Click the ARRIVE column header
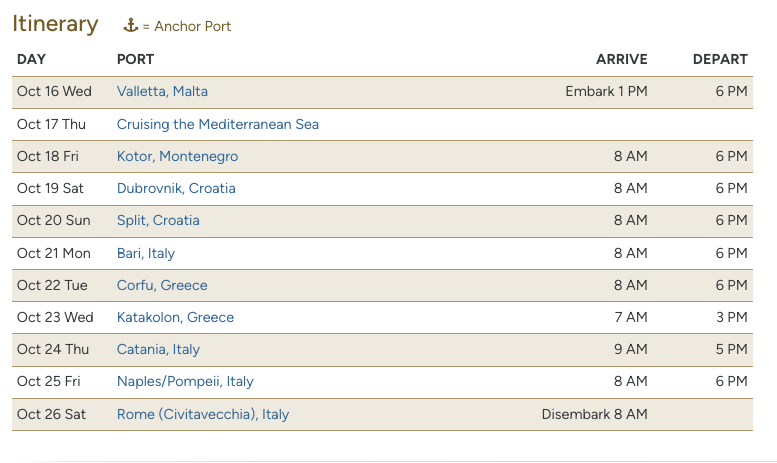 point(621,59)
